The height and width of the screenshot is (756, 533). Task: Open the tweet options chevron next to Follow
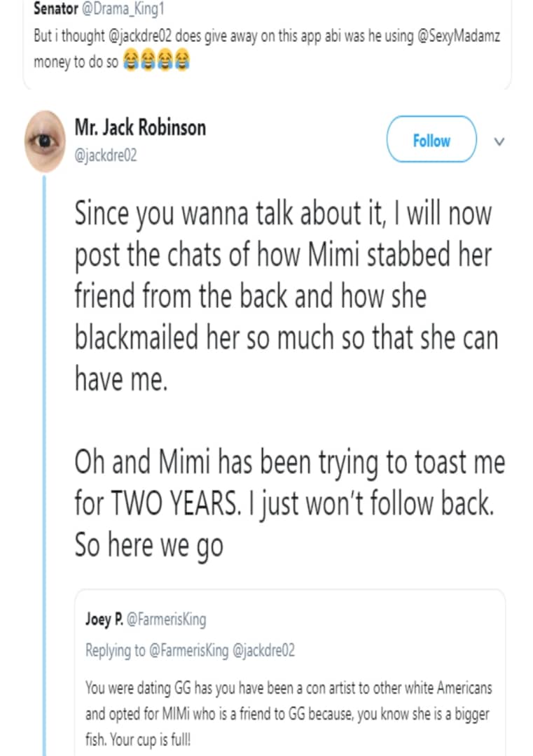[x=499, y=141]
